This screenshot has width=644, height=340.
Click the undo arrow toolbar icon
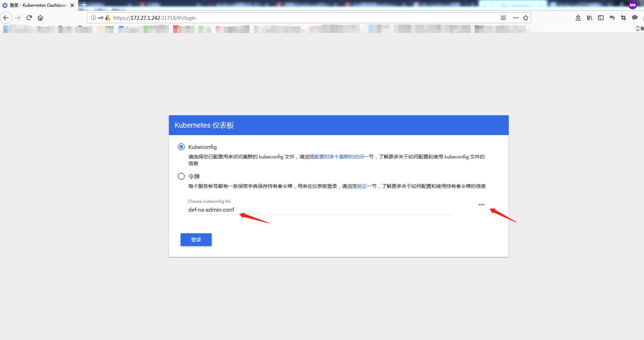click(612, 18)
